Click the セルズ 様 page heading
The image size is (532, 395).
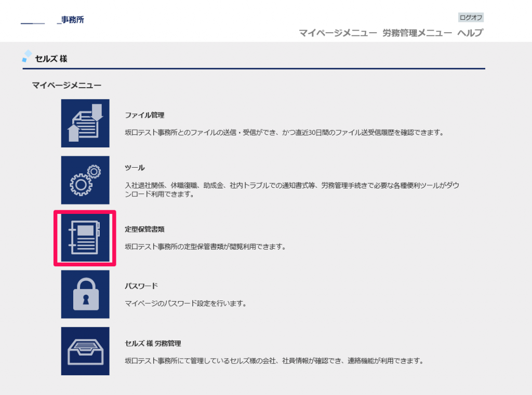coord(51,59)
